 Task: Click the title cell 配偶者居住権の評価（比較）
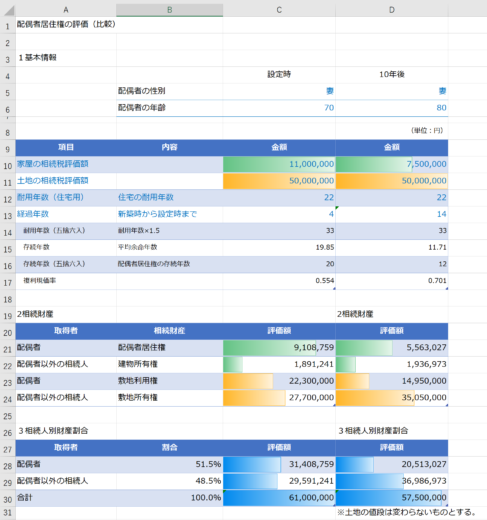pos(66,25)
